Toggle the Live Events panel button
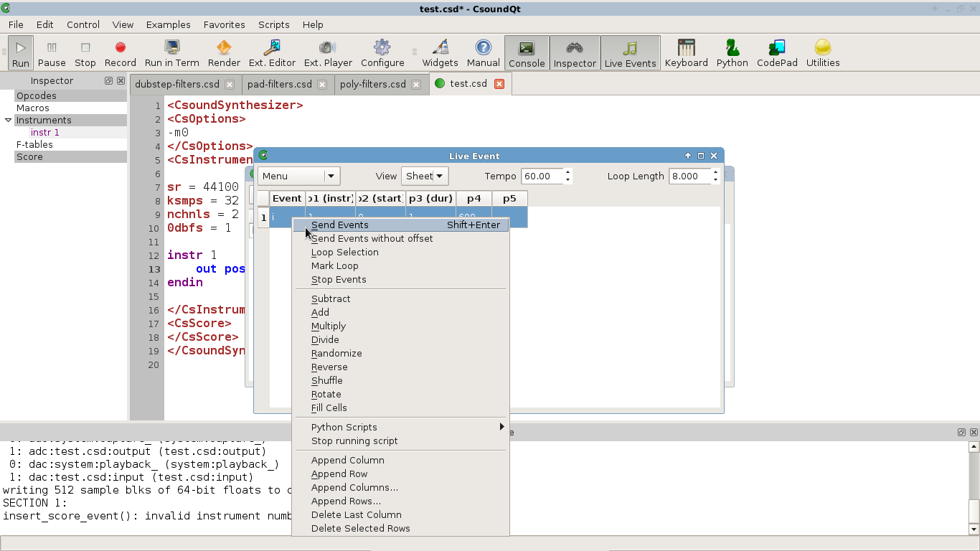 click(630, 52)
